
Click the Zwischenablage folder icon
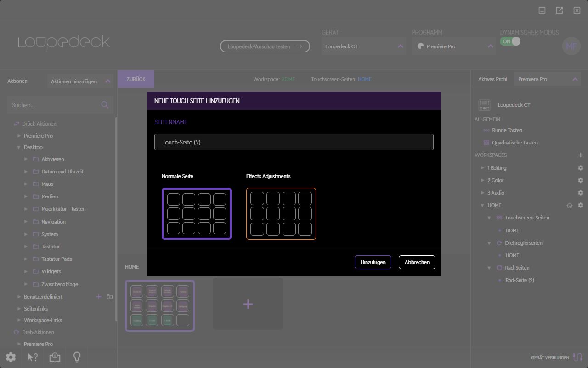click(36, 284)
